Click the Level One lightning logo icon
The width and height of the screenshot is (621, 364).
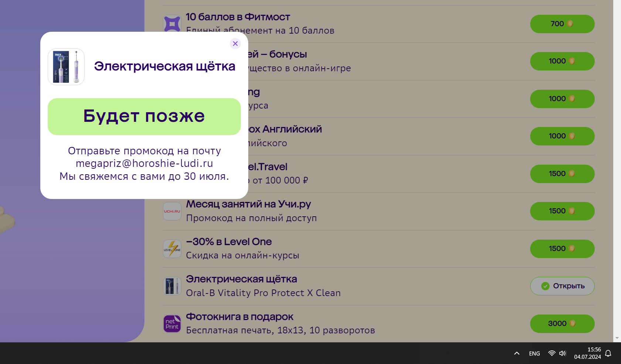coord(172,249)
